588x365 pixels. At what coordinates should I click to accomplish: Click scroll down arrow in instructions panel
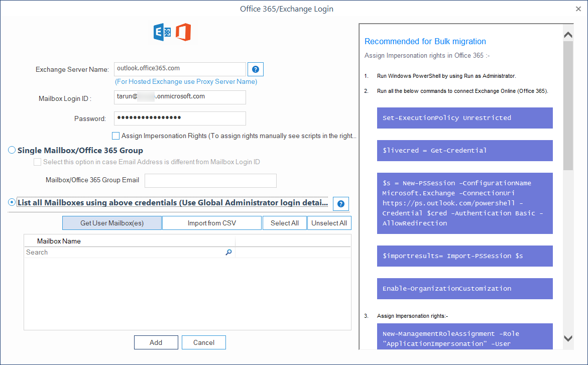click(568, 338)
